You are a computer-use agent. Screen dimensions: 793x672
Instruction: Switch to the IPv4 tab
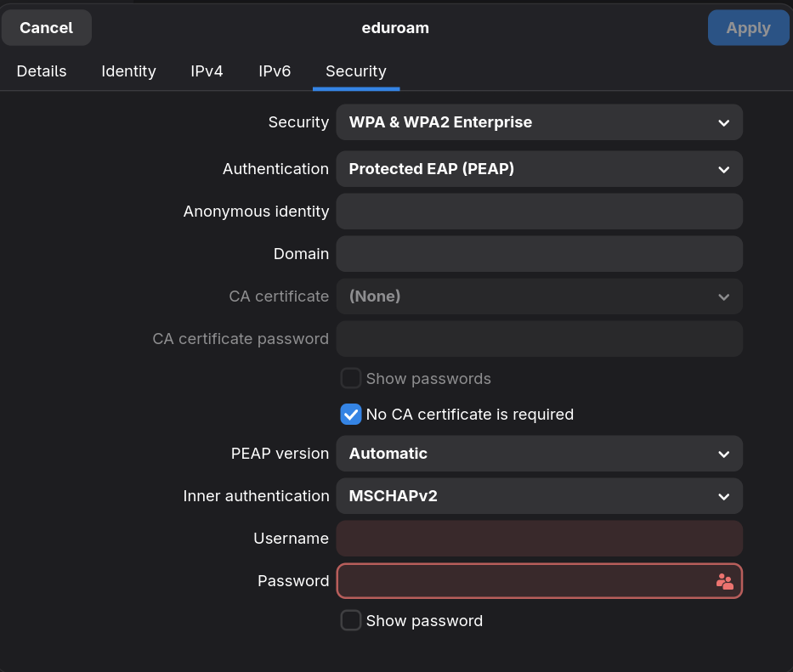point(207,71)
